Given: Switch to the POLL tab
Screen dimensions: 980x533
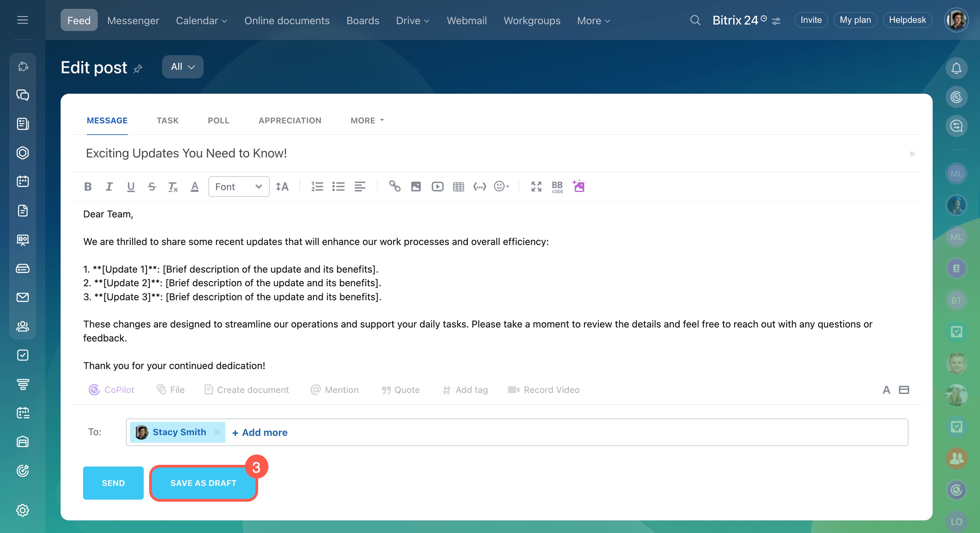Looking at the screenshot, I should (218, 121).
